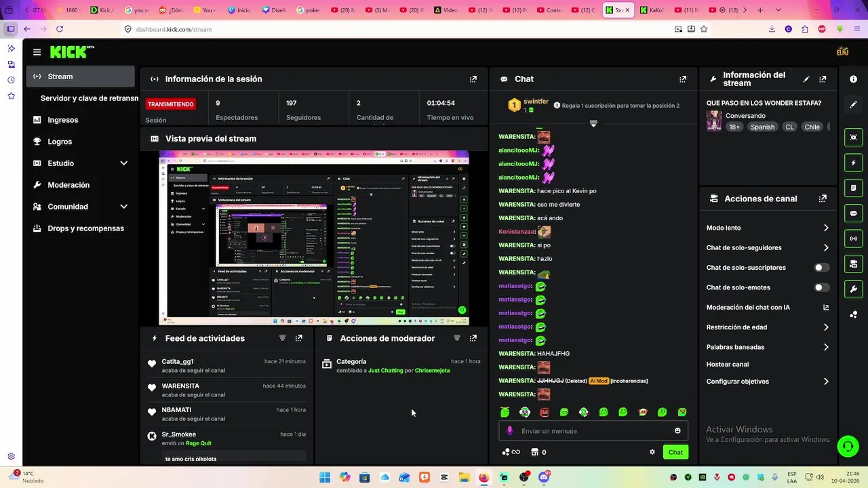
Task: Open the emoji picker in message box
Action: (677, 431)
